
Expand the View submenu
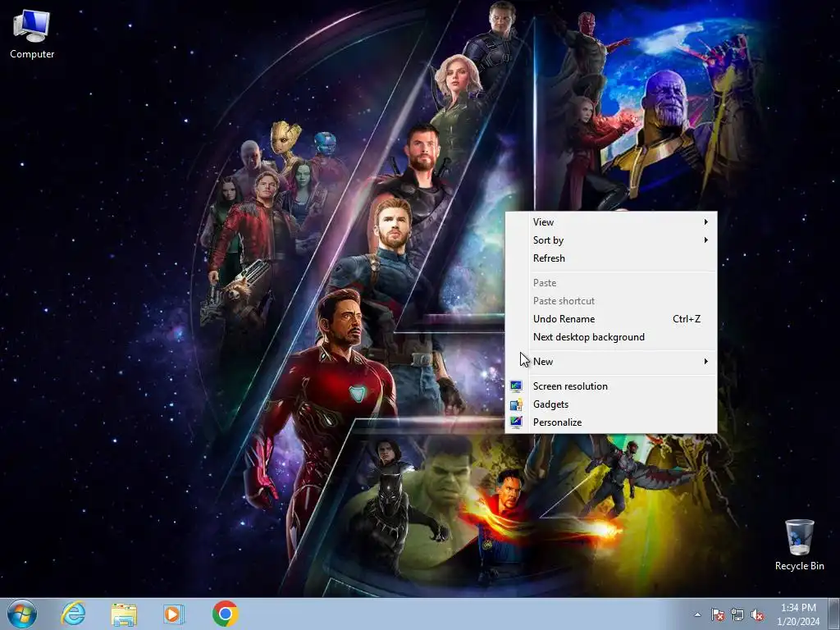(x=610, y=221)
